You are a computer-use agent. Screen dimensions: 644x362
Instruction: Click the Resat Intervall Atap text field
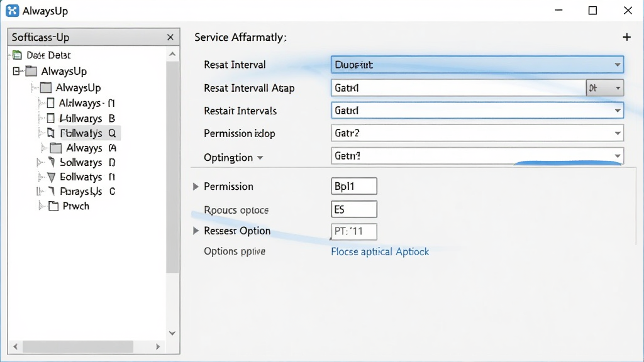pos(458,88)
